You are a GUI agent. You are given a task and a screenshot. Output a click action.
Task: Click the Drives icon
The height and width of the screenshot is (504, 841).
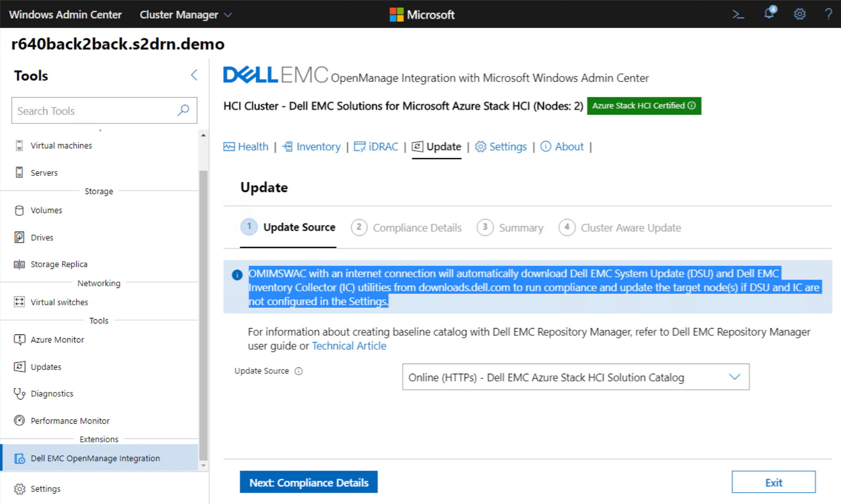click(x=19, y=237)
